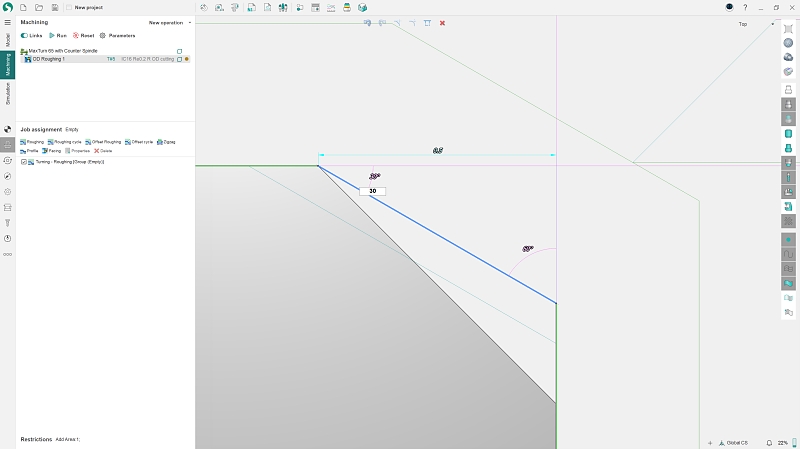
Task: Toggle checkbox on MaxTurn 65 row
Action: [x=179, y=52]
